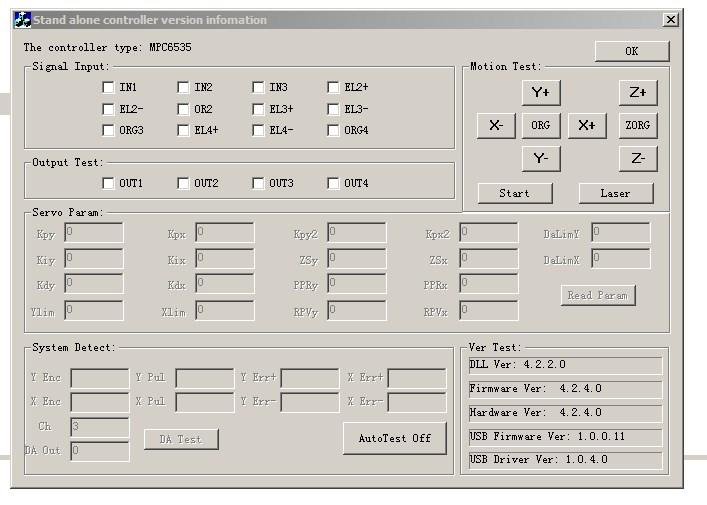Click the Y+ motion test button

coord(540,93)
